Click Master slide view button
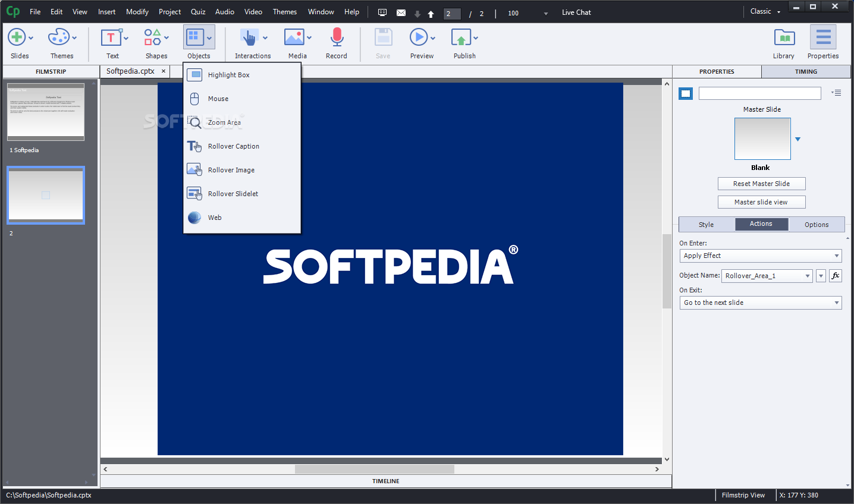Image resolution: width=854 pixels, height=504 pixels. click(x=761, y=202)
